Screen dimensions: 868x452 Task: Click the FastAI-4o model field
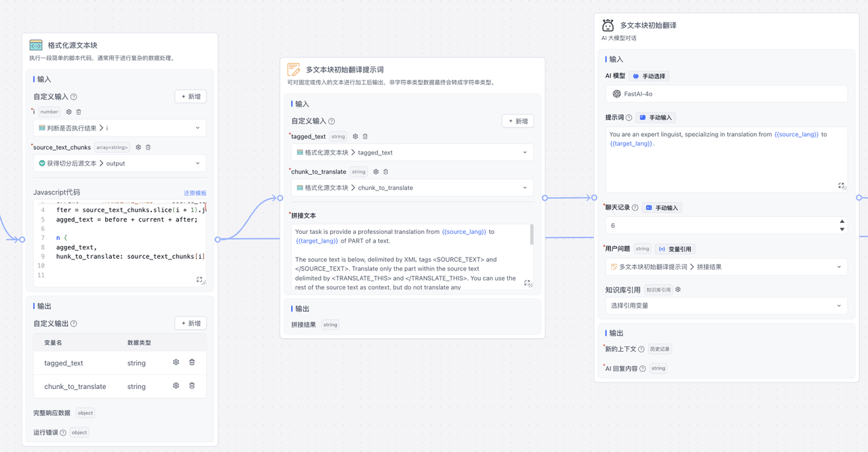click(726, 94)
